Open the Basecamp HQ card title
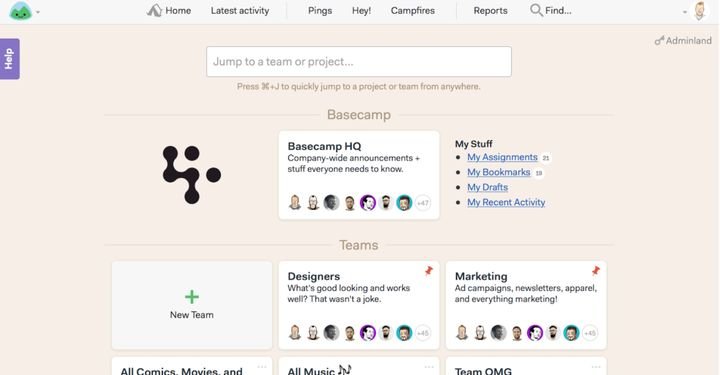The height and width of the screenshot is (375, 720). click(x=324, y=146)
